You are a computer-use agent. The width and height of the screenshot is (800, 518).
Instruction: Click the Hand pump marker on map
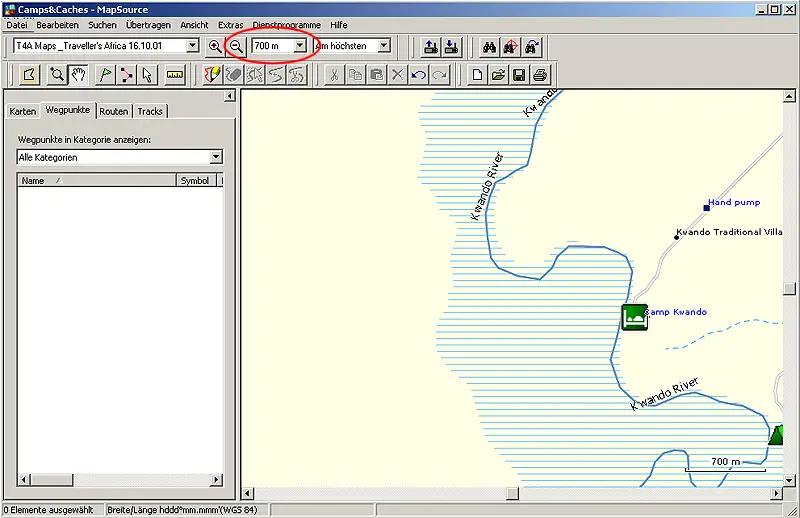pos(706,208)
